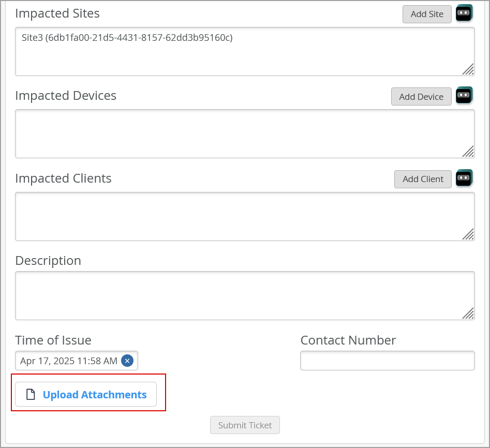Viewport: 490px width, 448px height.
Task: Click the Marvis robot icon beside Add Client
Action: click(464, 178)
